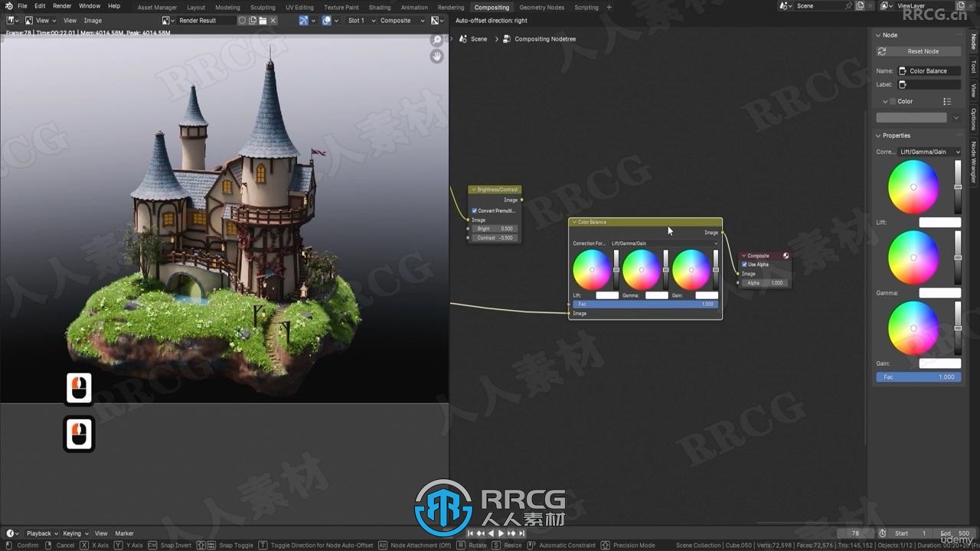Click the open image folder icon
Image resolution: width=980 pixels, height=551 pixels.
pyautogui.click(x=263, y=21)
